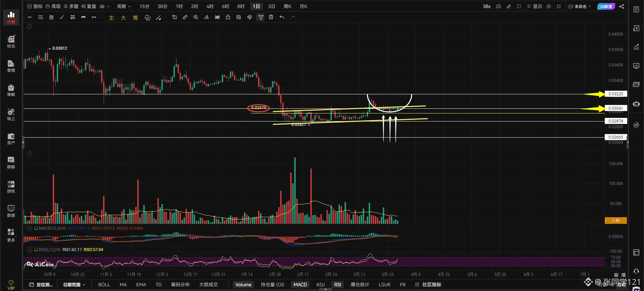This screenshot has height=291, width=644.
Task: Open the 未命名 layout dropdown
Action: coord(580,6)
